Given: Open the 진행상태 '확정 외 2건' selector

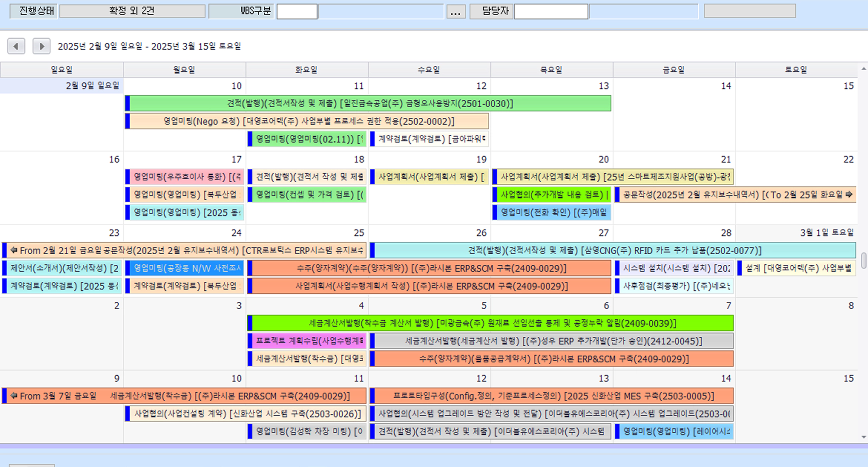Looking at the screenshot, I should point(132,11).
